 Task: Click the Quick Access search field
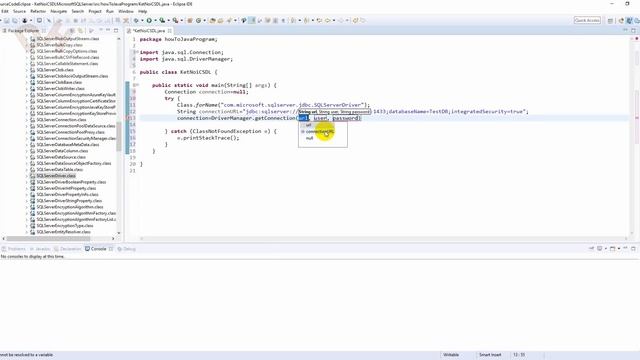[587, 20]
